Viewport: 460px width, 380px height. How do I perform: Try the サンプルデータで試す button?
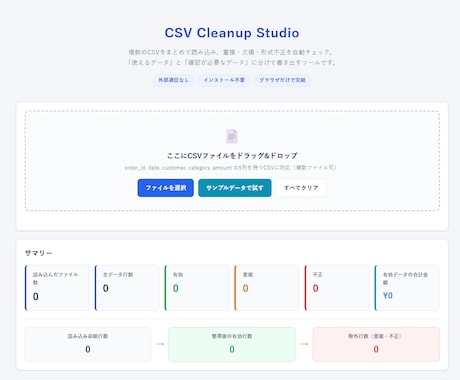click(x=235, y=188)
